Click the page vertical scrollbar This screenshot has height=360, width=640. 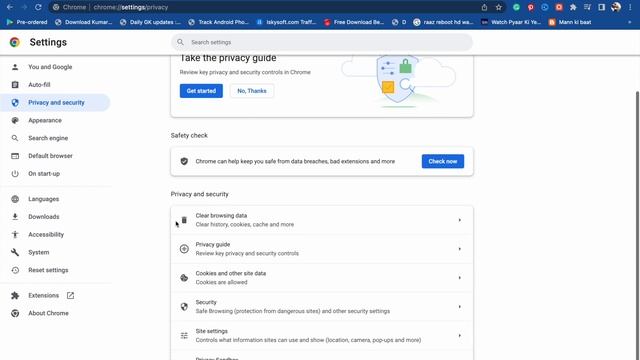[637, 220]
